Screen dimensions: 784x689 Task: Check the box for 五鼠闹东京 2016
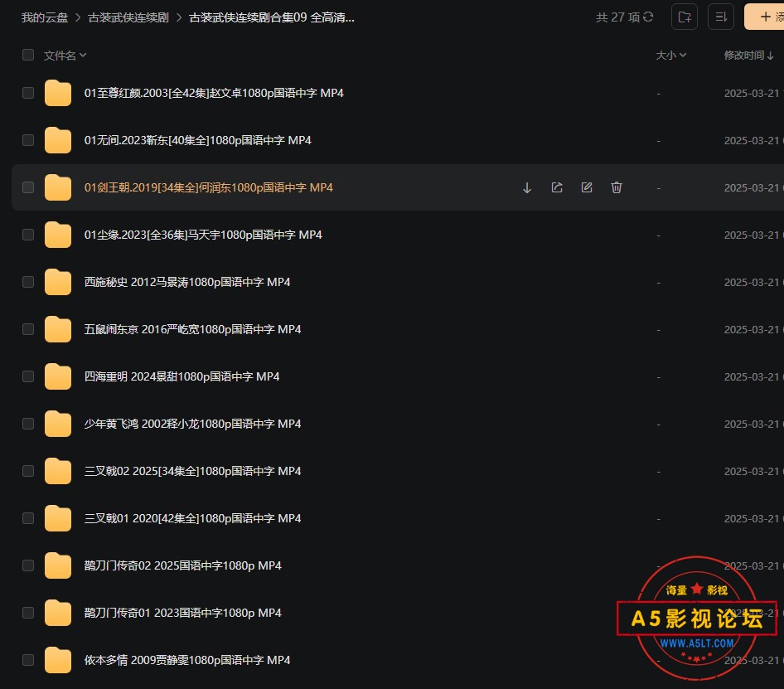coord(28,329)
